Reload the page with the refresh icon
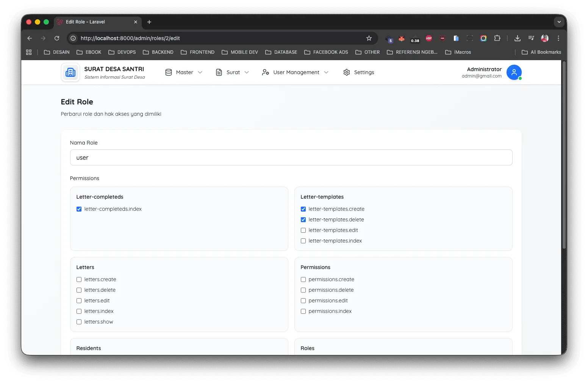Viewport: 588px width, 383px height. (57, 38)
